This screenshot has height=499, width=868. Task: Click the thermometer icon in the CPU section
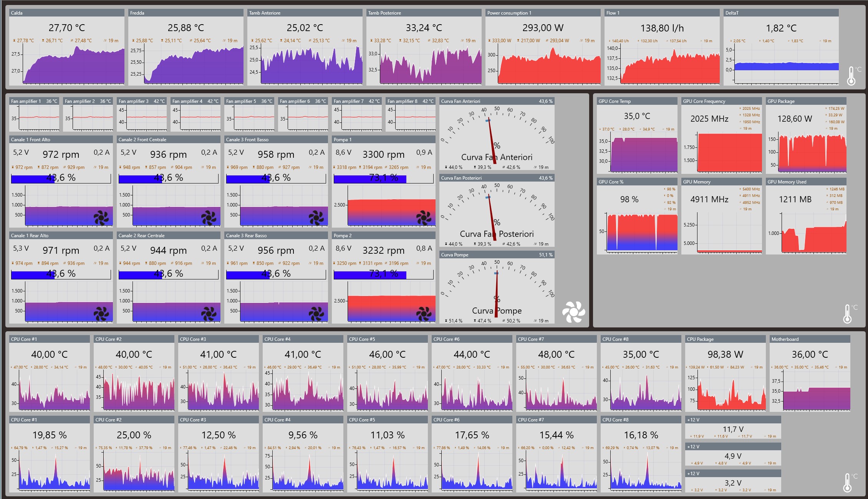click(x=848, y=482)
